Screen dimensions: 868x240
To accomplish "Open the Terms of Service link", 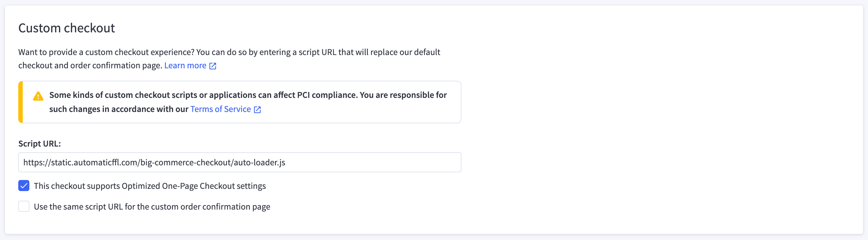I will (220, 109).
